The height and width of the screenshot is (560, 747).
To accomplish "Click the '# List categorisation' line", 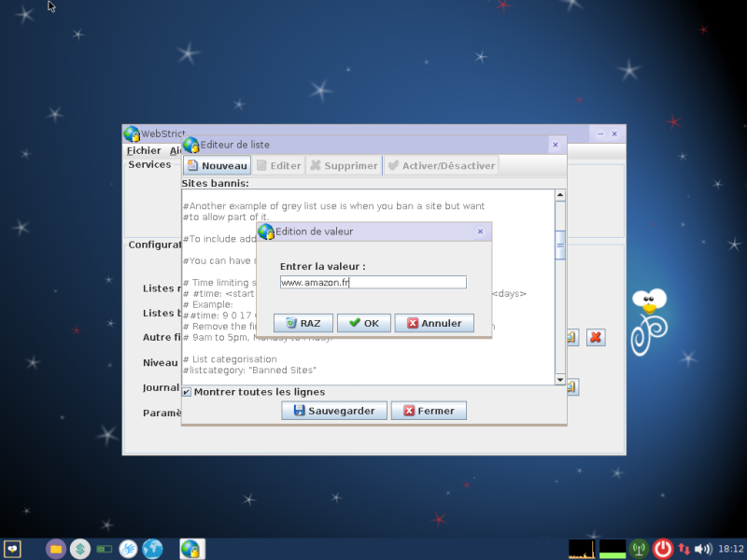I will click(230, 359).
